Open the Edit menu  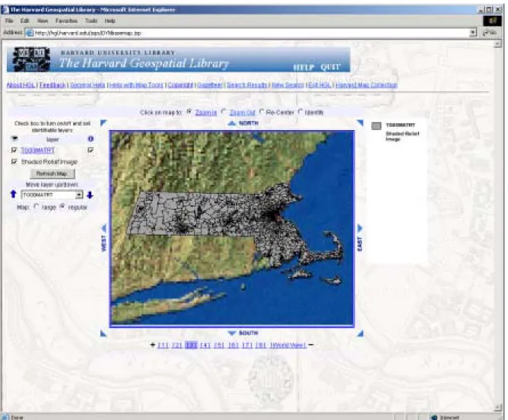point(24,21)
